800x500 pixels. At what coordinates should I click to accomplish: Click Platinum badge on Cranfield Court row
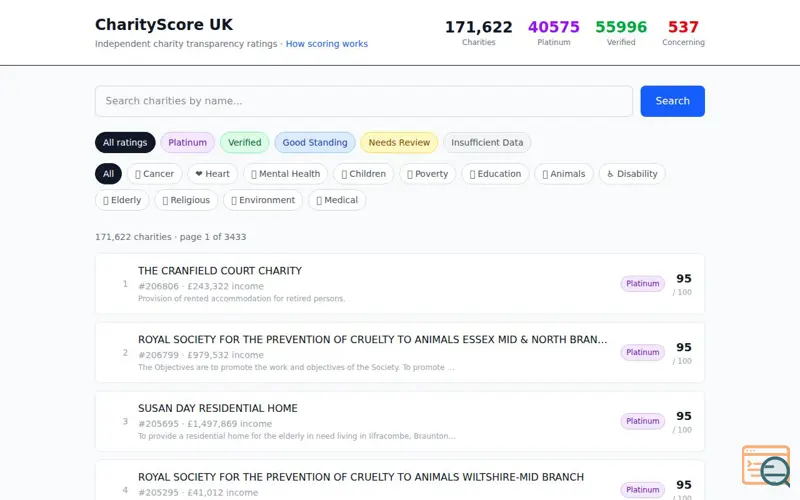(642, 284)
